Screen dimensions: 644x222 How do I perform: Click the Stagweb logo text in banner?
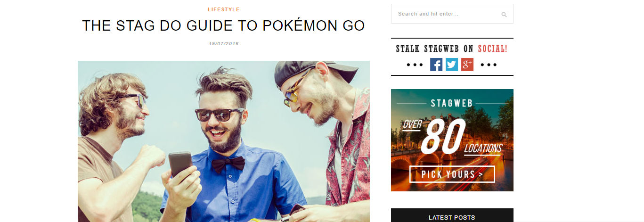click(452, 103)
